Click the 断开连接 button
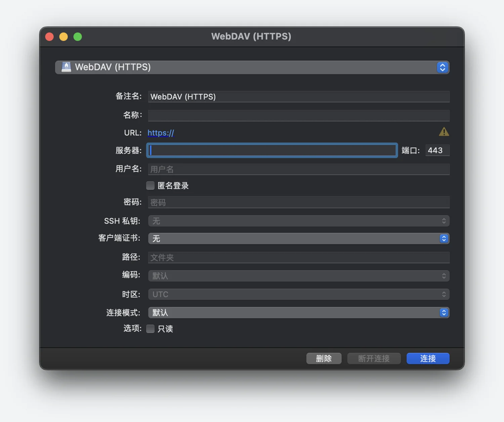504x422 pixels. click(x=374, y=358)
